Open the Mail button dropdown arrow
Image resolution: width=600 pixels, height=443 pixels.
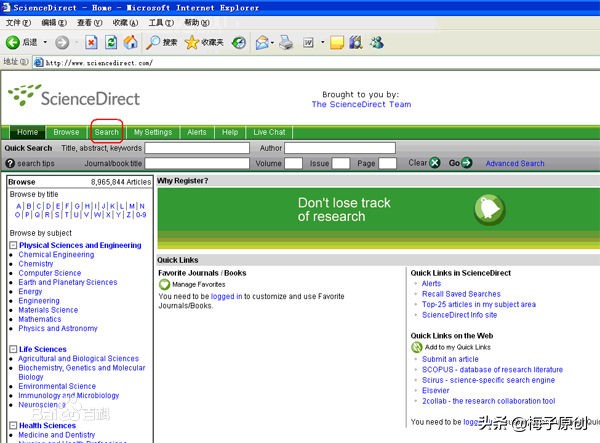(272, 42)
